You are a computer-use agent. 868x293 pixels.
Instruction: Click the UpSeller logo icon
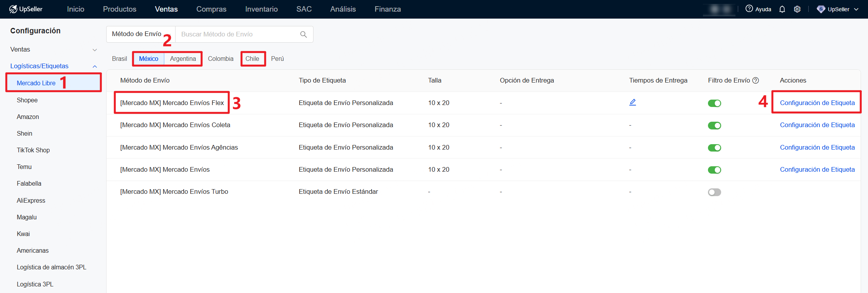coord(13,9)
